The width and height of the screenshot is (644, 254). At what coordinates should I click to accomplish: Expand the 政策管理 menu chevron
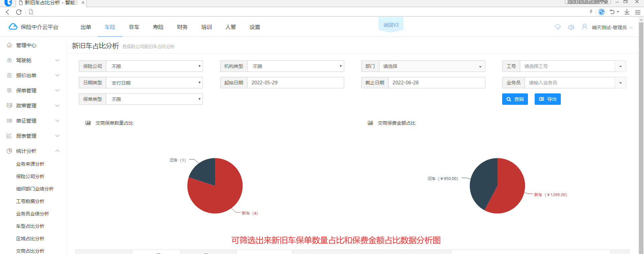[57, 105]
